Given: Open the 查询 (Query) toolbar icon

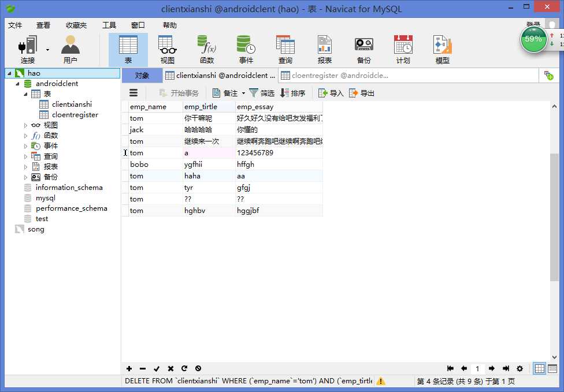Looking at the screenshot, I should click(x=285, y=50).
